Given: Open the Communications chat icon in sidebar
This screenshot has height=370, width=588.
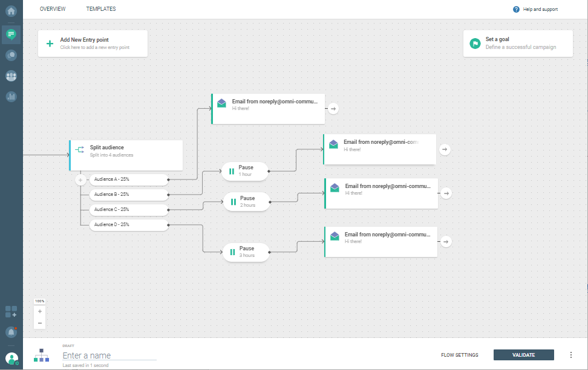Looking at the screenshot, I should pos(11,34).
